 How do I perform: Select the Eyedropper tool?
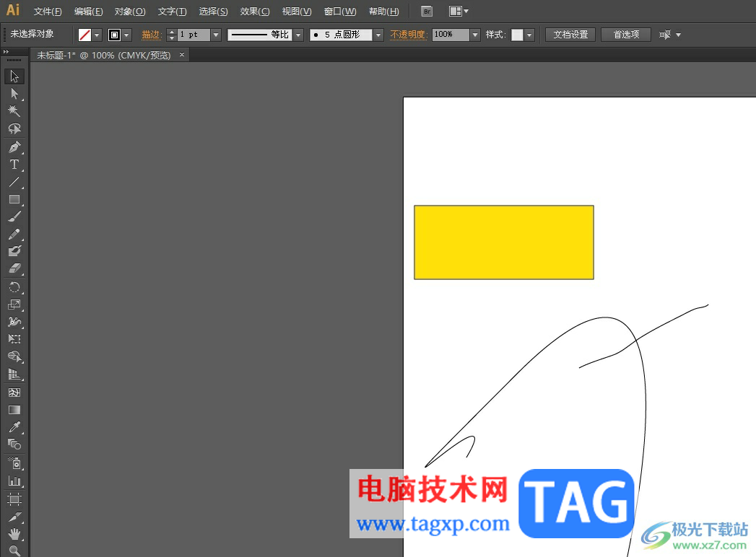click(x=14, y=427)
